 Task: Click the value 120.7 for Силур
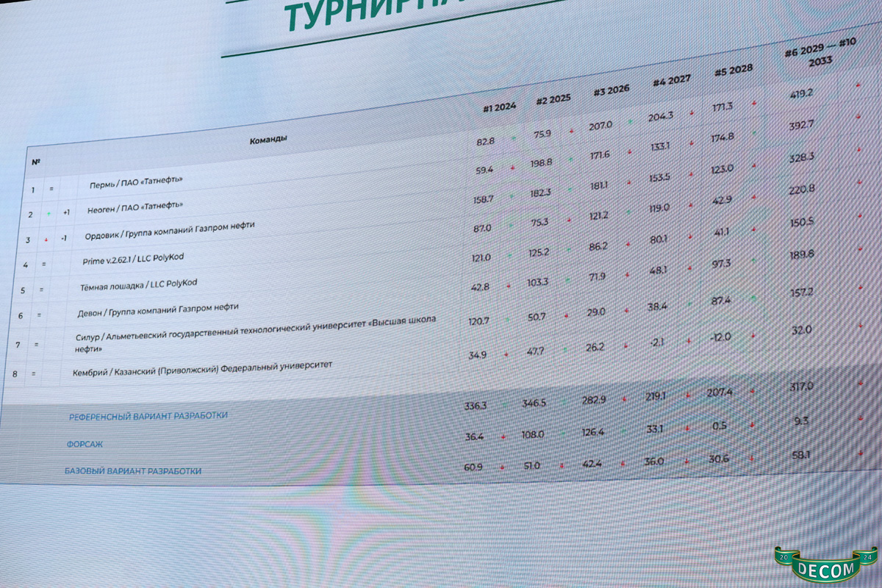[480, 321]
